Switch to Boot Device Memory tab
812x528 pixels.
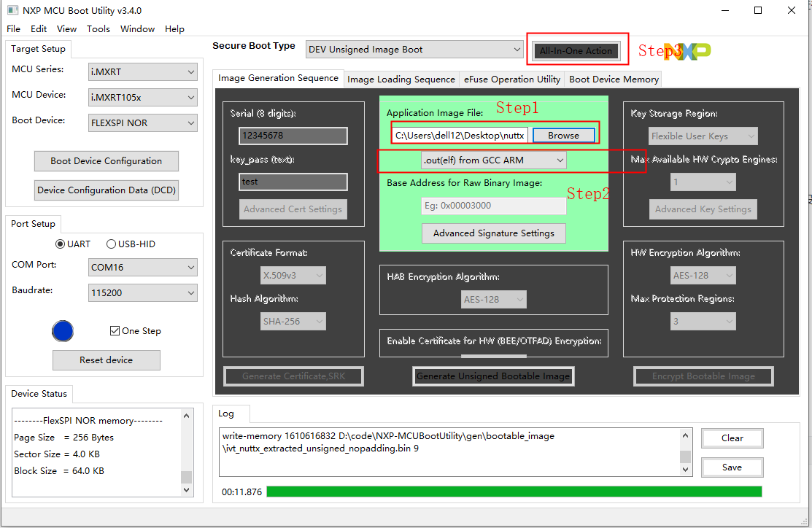click(614, 79)
